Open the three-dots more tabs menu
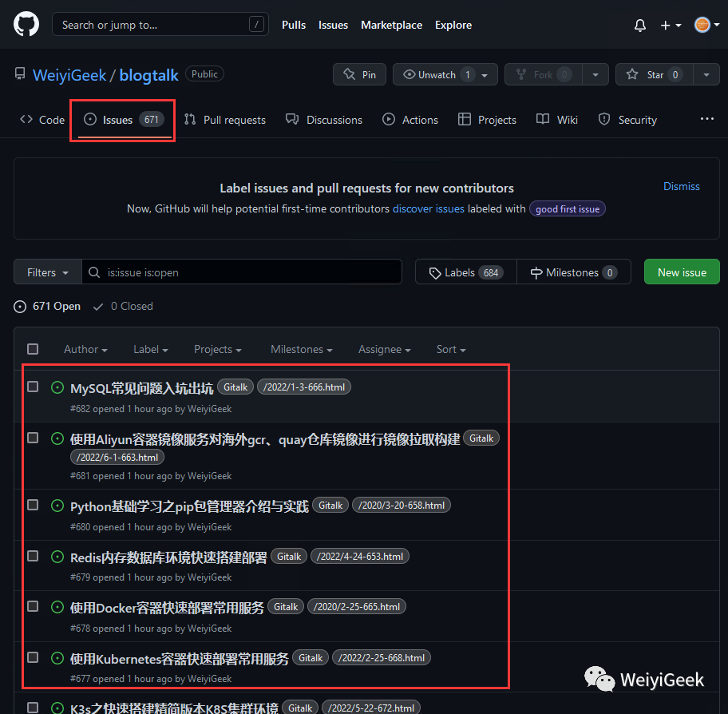 [706, 119]
